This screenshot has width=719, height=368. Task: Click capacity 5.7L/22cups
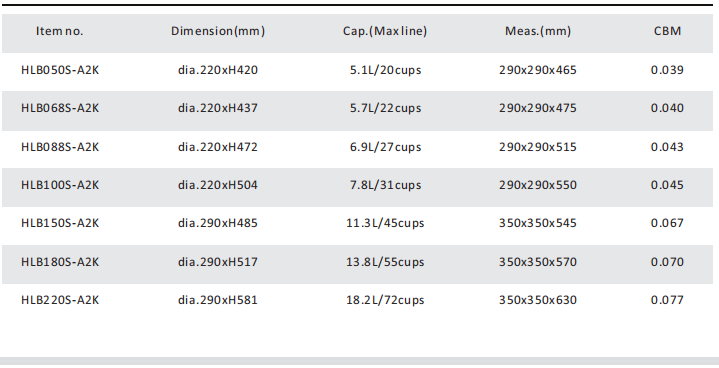(385, 108)
